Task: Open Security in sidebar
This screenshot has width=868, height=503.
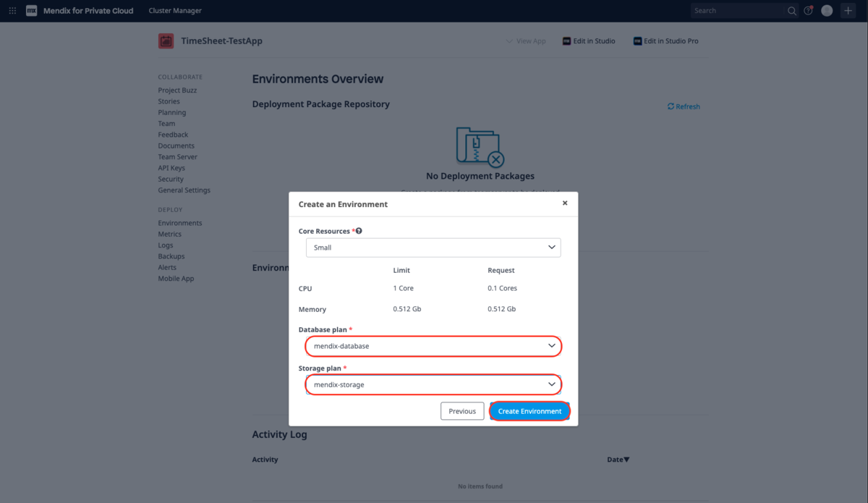Action: click(171, 179)
